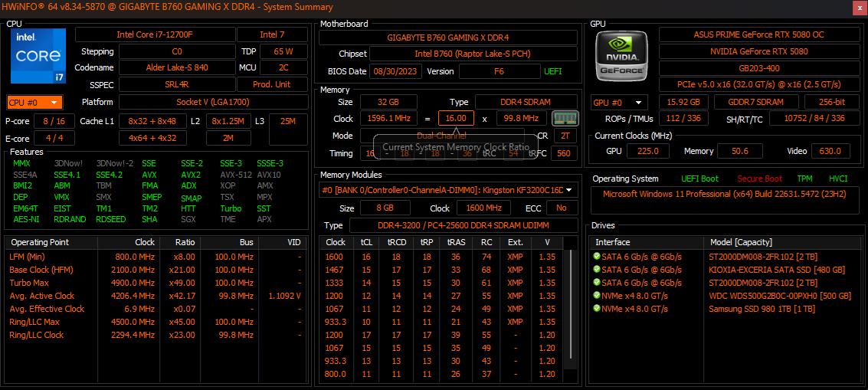This screenshot has height=390, width=868.
Task: Click the AVX2 feature label
Action: tap(191, 175)
